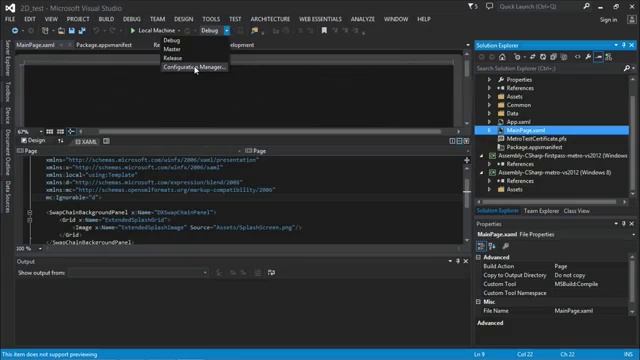This screenshot has height=360, width=640.
Task: Toggle Preview Selected Items in Solution Explorer
Action: (x=598, y=57)
